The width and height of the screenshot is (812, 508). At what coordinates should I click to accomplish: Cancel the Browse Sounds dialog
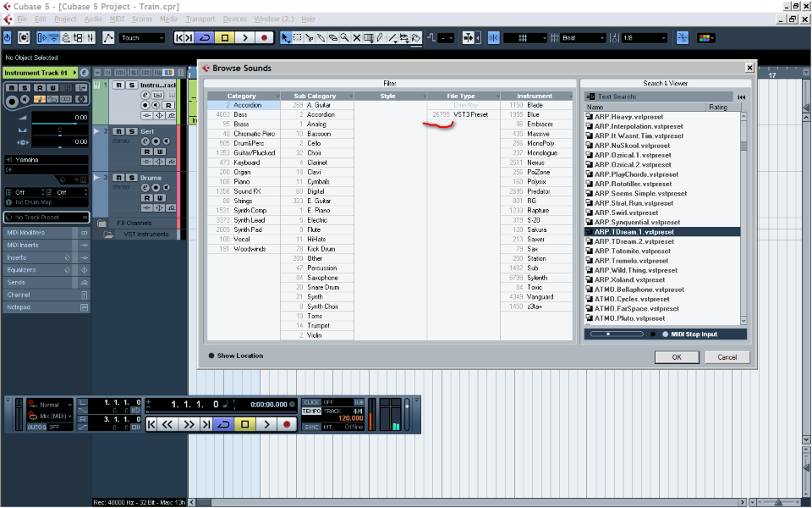pyautogui.click(x=727, y=357)
